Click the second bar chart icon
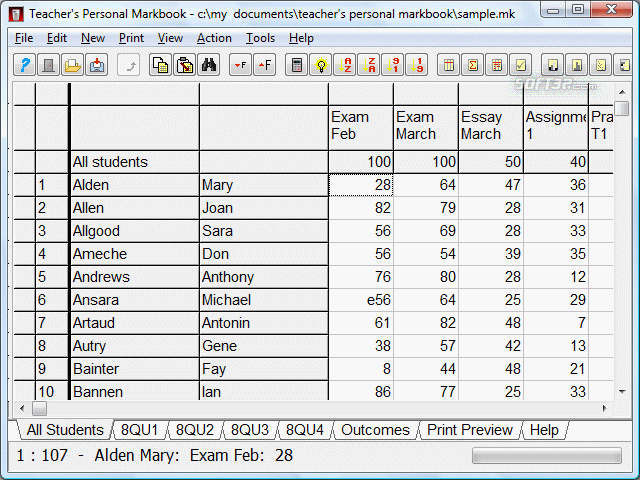Screen dimensions: 640x480 coord(577,65)
